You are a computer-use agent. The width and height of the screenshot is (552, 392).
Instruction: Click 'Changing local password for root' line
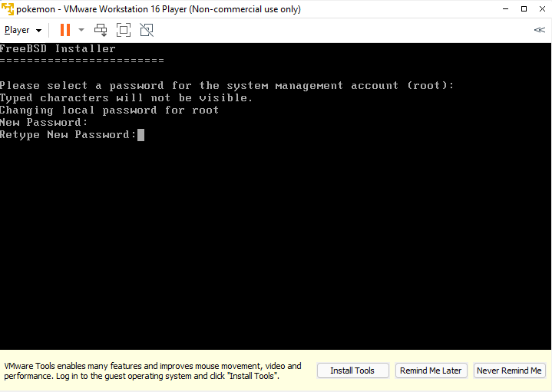pyautogui.click(x=109, y=110)
